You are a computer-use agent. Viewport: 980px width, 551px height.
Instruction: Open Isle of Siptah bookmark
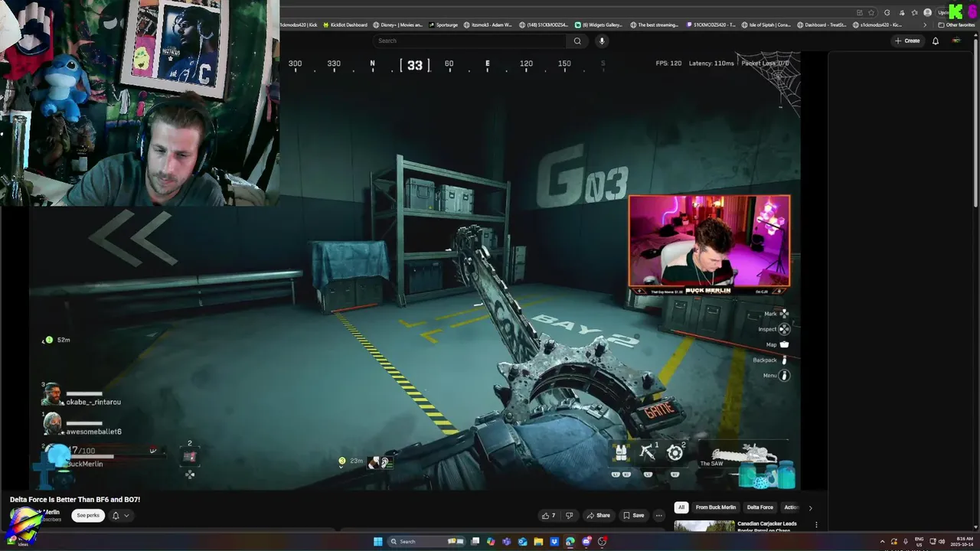[768, 24]
